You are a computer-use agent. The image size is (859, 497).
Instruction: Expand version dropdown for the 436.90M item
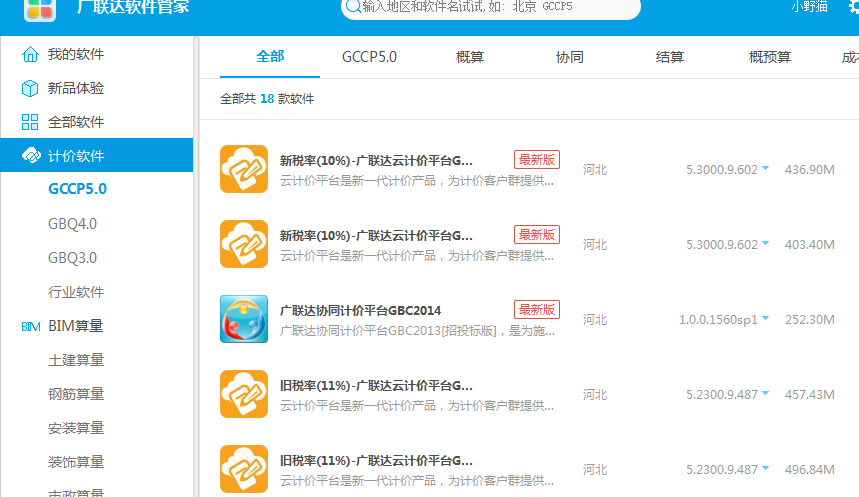(765, 168)
